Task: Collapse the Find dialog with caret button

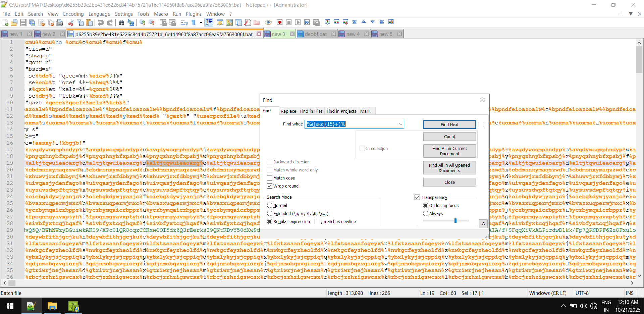Action: (483, 224)
